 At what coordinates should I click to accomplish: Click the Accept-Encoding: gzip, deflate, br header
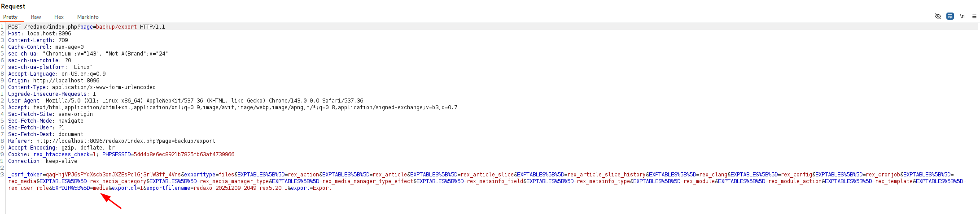(x=61, y=148)
